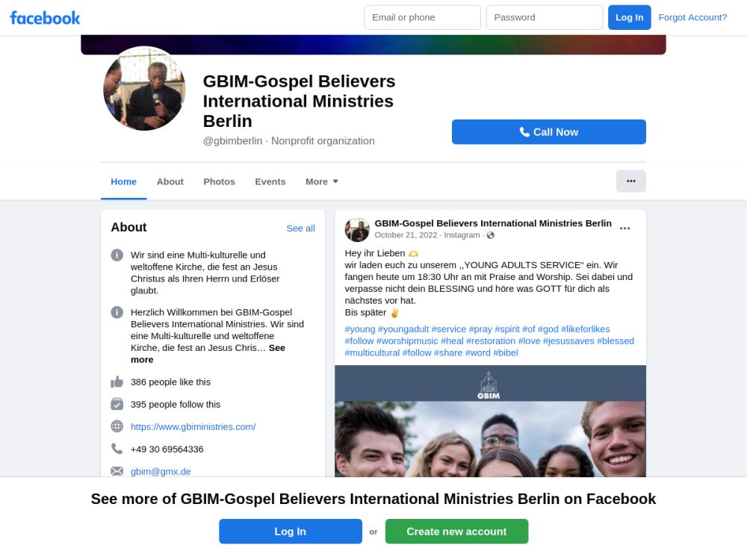747x560 pixels.
Task: Click the followers checkmark icon
Action: [x=117, y=404]
